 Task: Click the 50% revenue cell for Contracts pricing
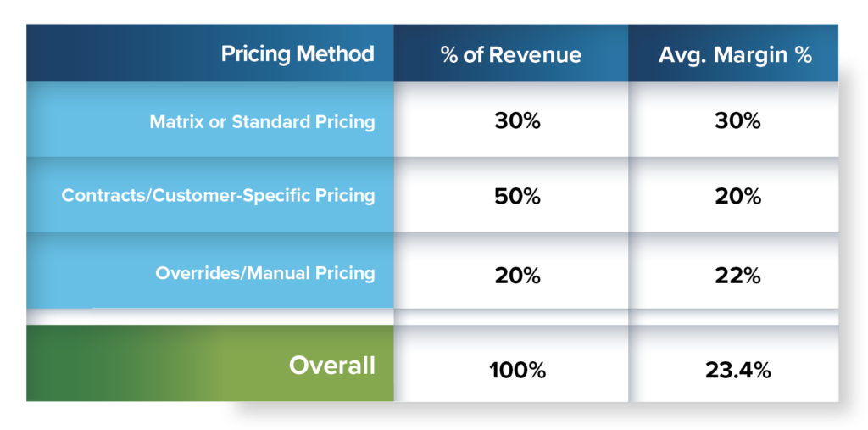[x=511, y=195]
